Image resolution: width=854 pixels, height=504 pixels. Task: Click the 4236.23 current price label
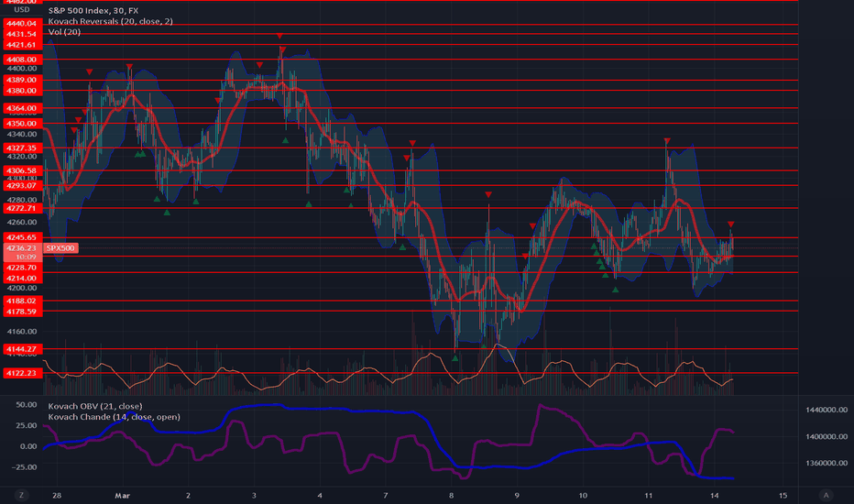click(x=22, y=248)
